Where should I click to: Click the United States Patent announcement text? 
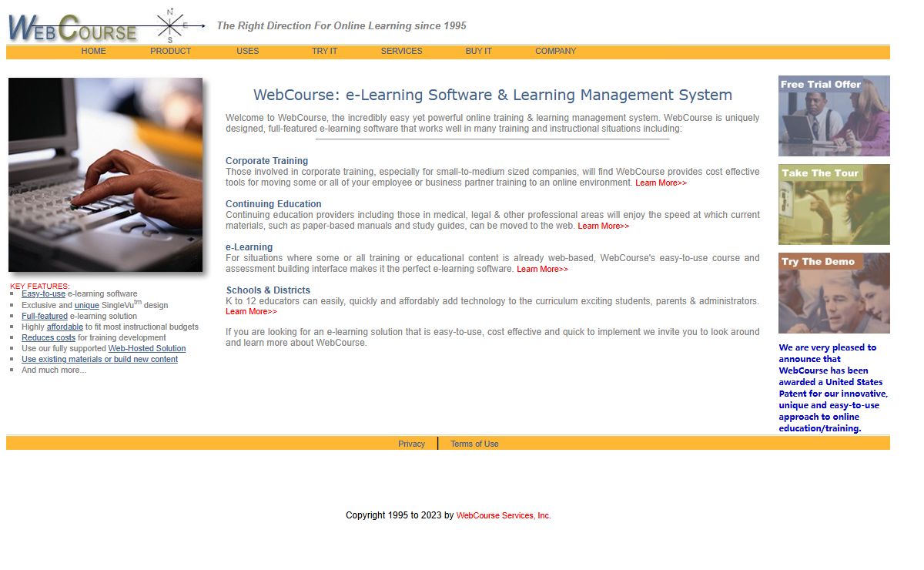tap(833, 387)
